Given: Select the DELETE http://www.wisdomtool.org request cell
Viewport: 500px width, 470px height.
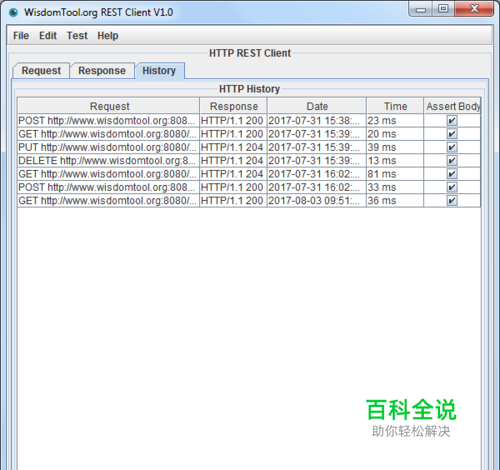Looking at the screenshot, I should pyautogui.click(x=108, y=161).
